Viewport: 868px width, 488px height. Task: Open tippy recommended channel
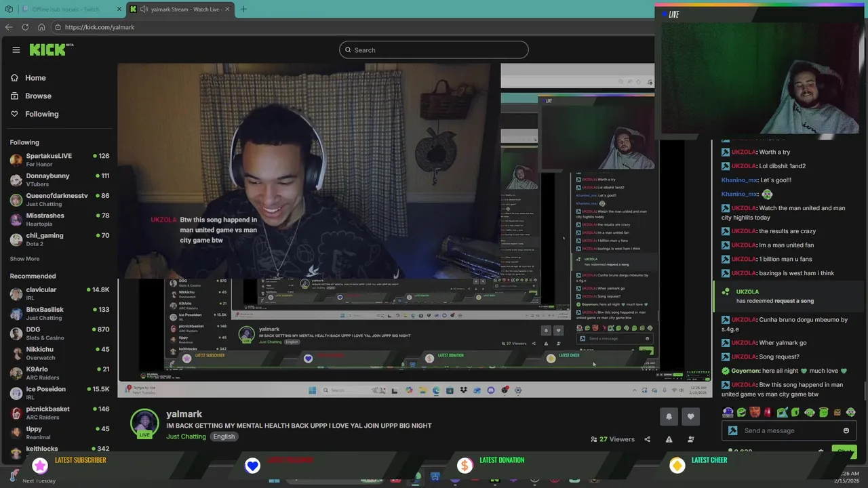click(x=60, y=432)
